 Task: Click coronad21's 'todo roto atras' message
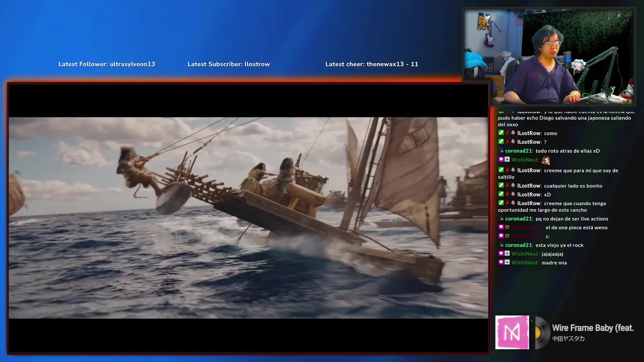549,151
